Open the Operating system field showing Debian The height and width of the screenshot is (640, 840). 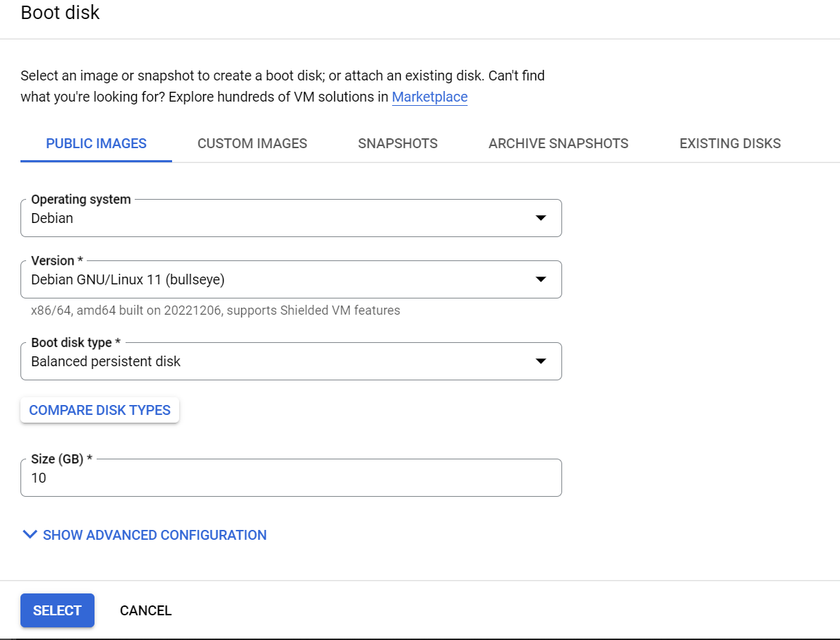(282, 218)
